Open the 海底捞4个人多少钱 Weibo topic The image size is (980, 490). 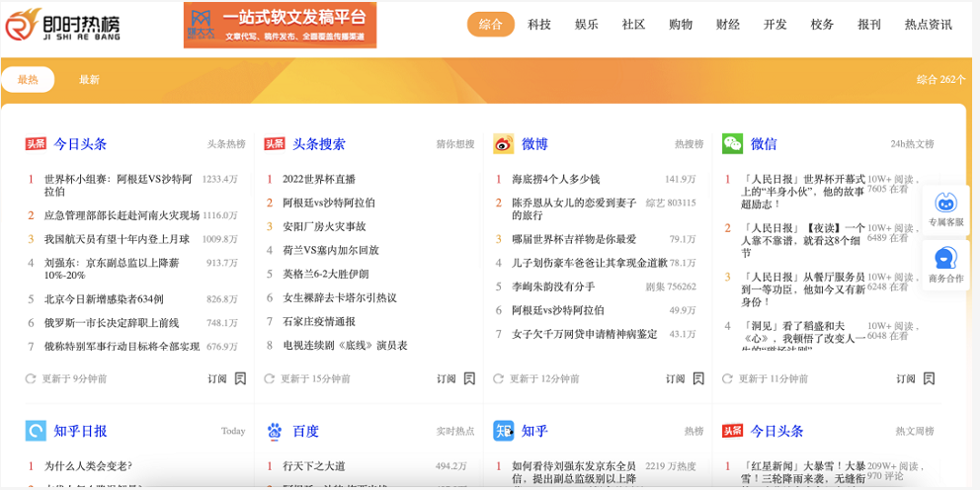(555, 180)
